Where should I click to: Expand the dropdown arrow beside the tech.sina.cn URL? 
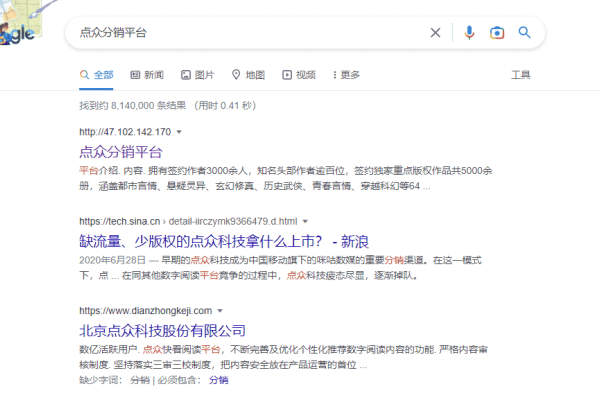tap(305, 222)
